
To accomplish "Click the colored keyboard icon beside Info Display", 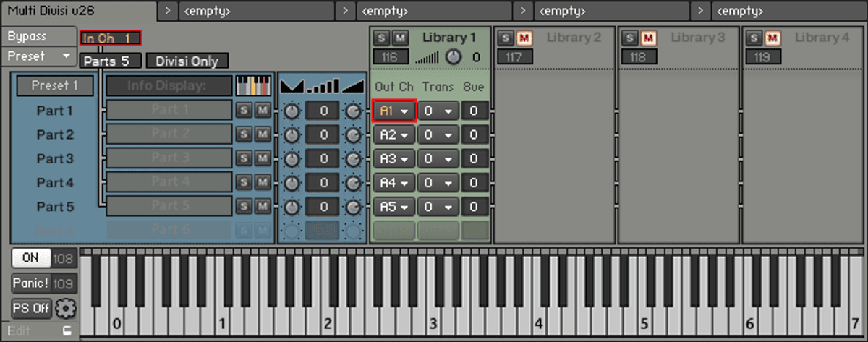I will [254, 85].
